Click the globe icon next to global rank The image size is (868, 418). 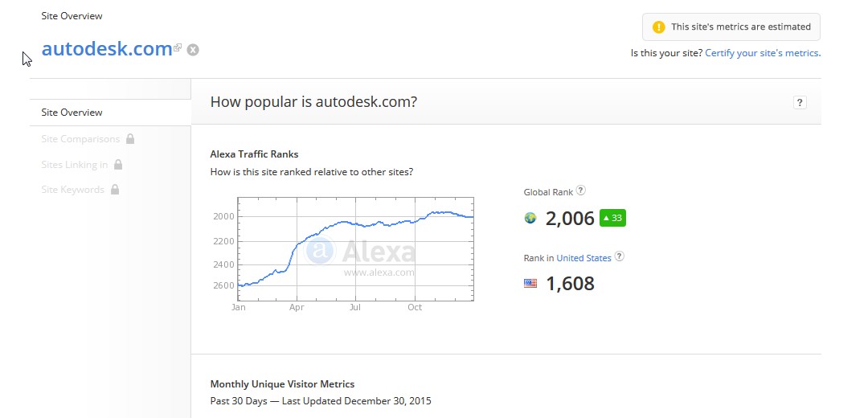pyautogui.click(x=530, y=218)
